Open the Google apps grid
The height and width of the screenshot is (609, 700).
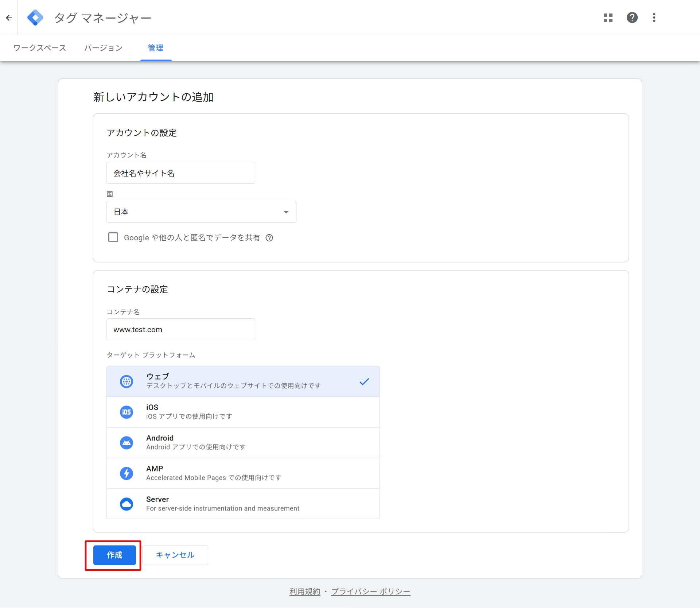pos(608,18)
